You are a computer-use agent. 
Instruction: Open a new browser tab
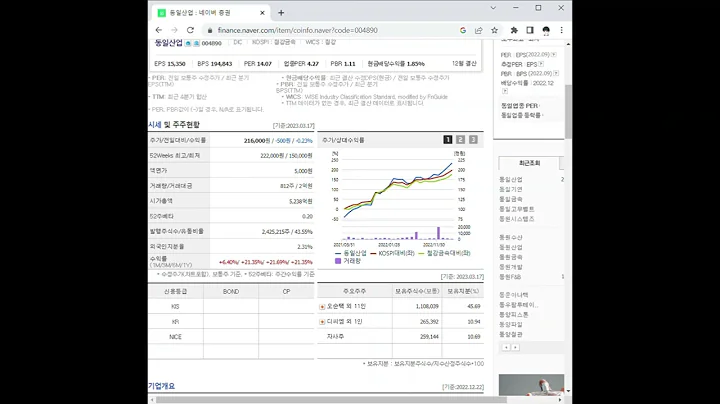pos(281,13)
